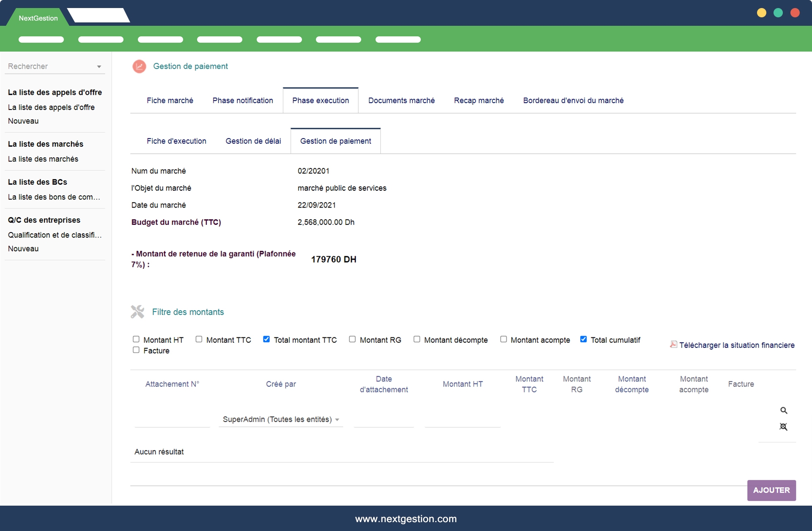Click the Gestion de paiement chart icon
This screenshot has width=812, height=531.
[139, 66]
